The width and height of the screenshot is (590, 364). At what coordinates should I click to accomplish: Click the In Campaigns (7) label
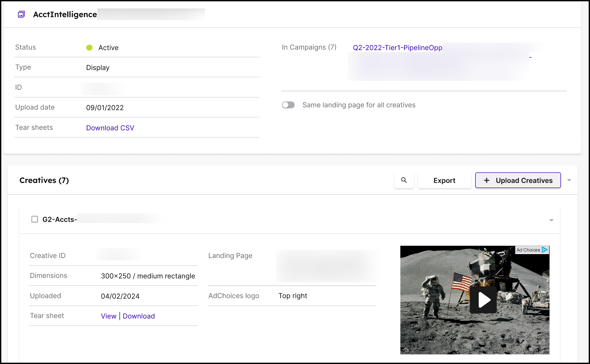point(309,47)
